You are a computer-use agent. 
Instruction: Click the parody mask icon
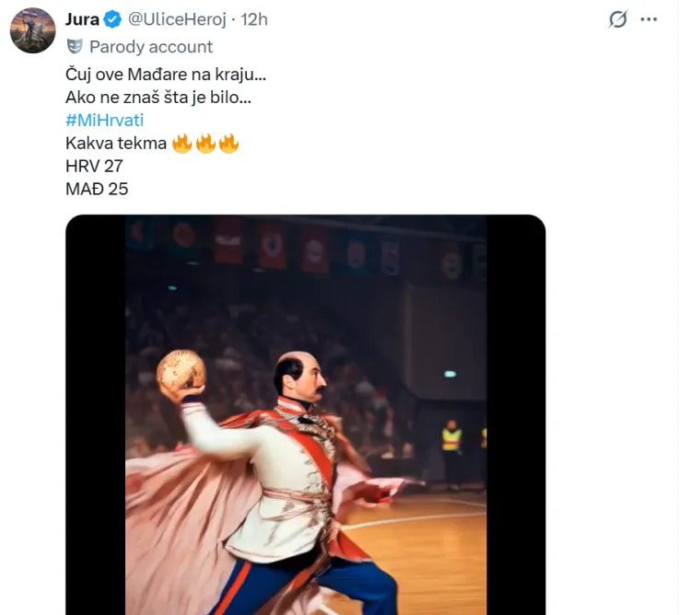pyautogui.click(x=75, y=47)
